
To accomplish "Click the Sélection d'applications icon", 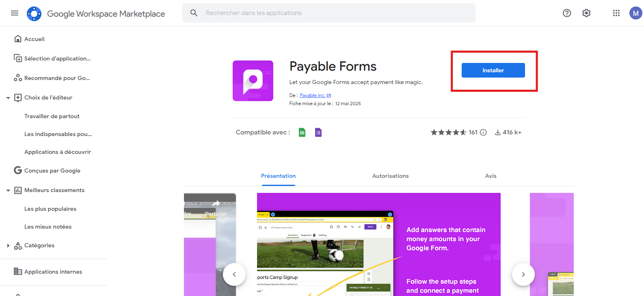I will click(x=18, y=58).
